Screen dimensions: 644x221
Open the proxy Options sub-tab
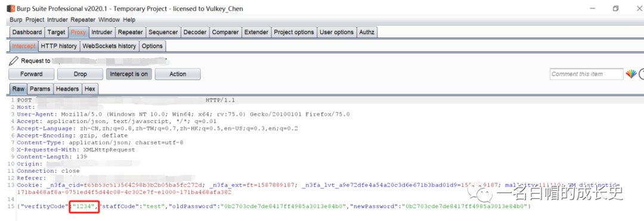pyautogui.click(x=152, y=46)
